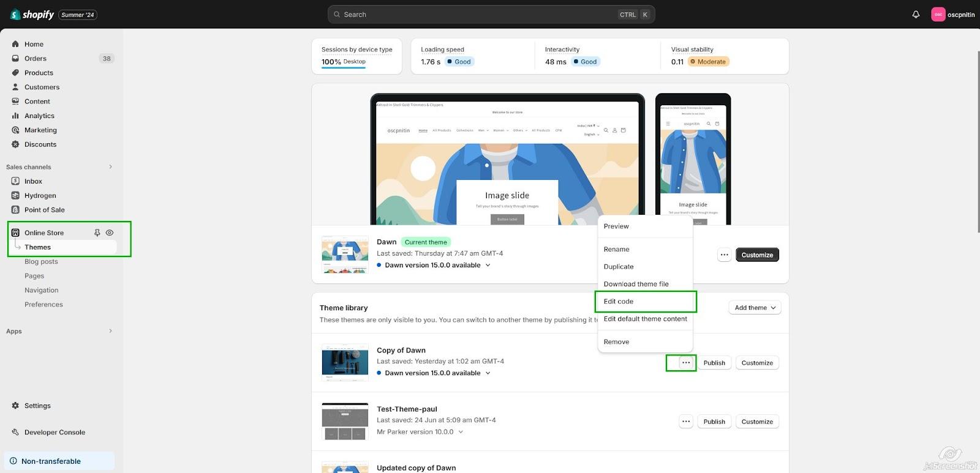Screen dimensions: 980x473
Task: Click the notification bell icon
Action: [x=916, y=15]
